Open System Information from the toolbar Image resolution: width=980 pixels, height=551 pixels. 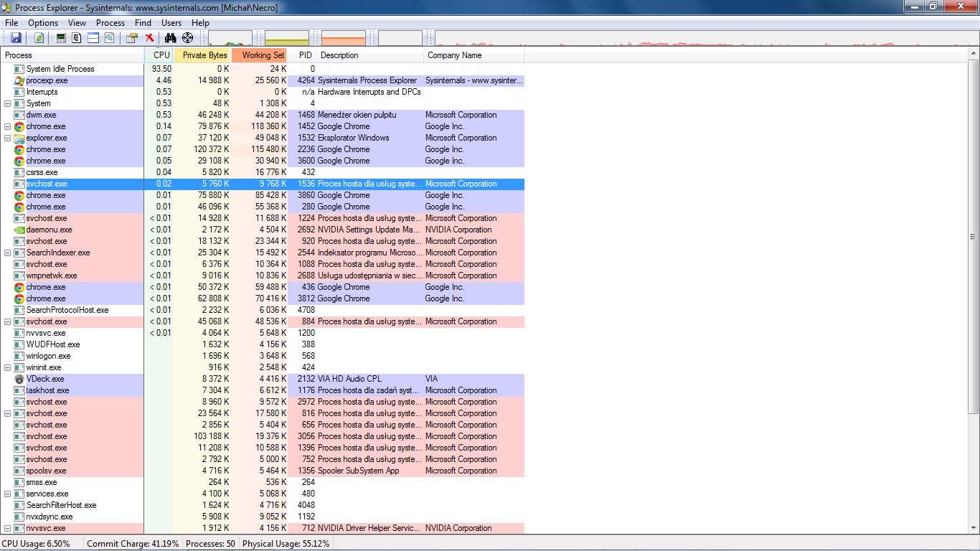point(61,38)
